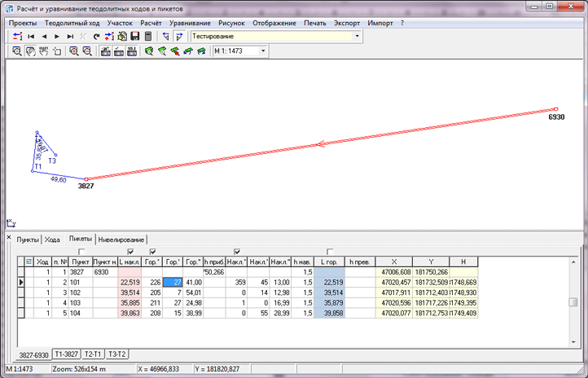Click the h прев. column header
Screen dimensions: 588x378
[x=360, y=262]
